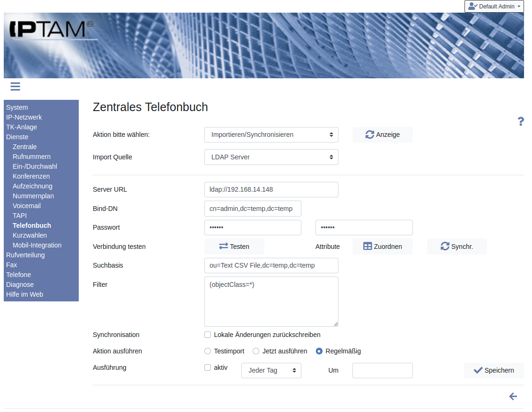Save settings with Speichern button
532x412 pixels.
[x=494, y=370]
